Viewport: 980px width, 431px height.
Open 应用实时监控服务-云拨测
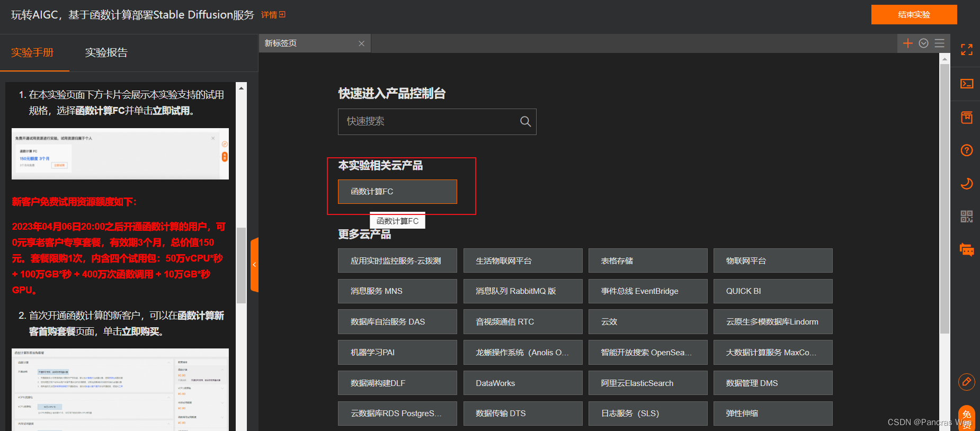397,261
